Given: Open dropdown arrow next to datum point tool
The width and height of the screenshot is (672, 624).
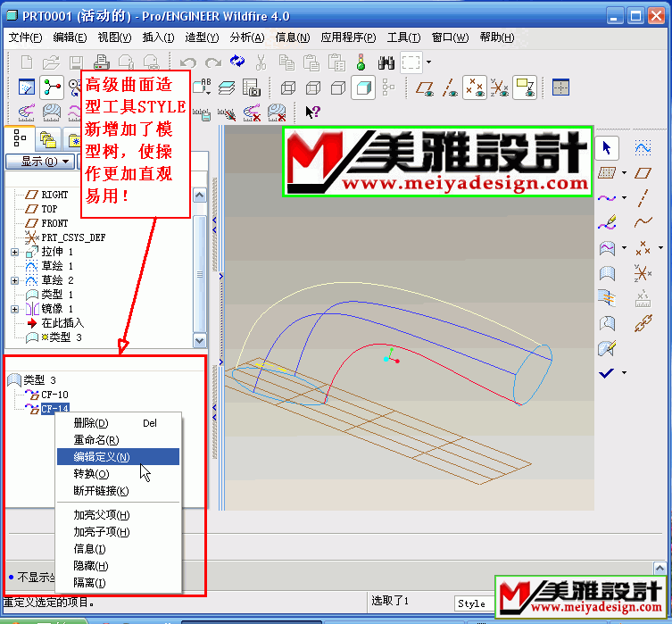Looking at the screenshot, I should (x=660, y=247).
